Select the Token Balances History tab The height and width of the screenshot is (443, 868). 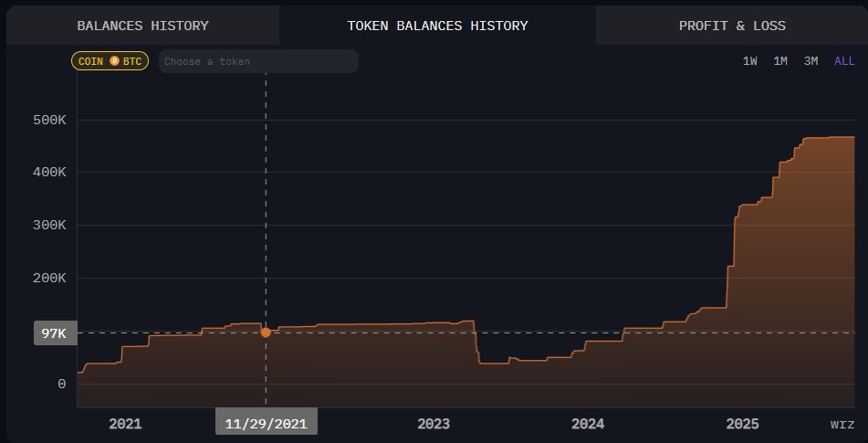click(437, 26)
